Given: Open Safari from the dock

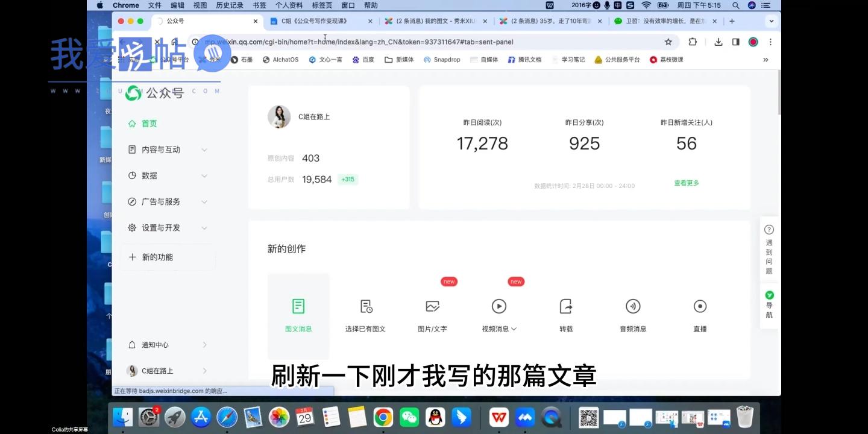Looking at the screenshot, I should click(x=227, y=417).
